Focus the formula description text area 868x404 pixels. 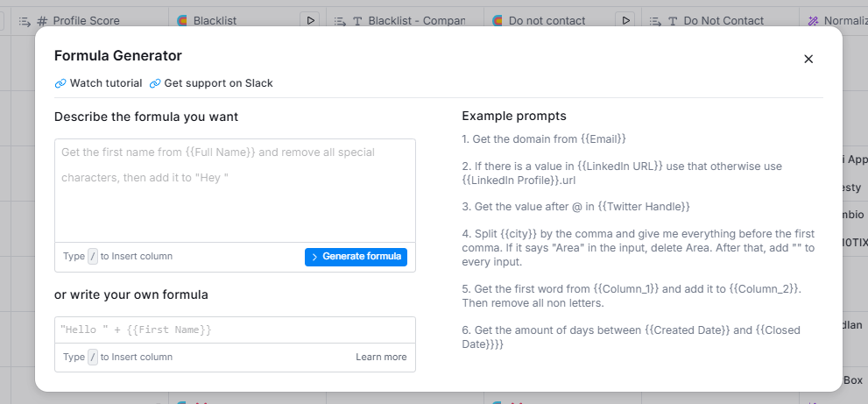(235, 188)
